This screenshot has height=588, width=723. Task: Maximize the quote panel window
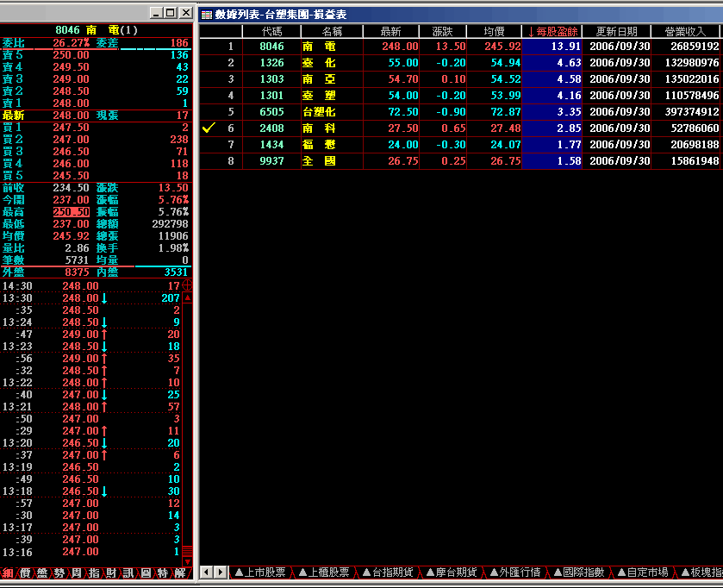(171, 12)
